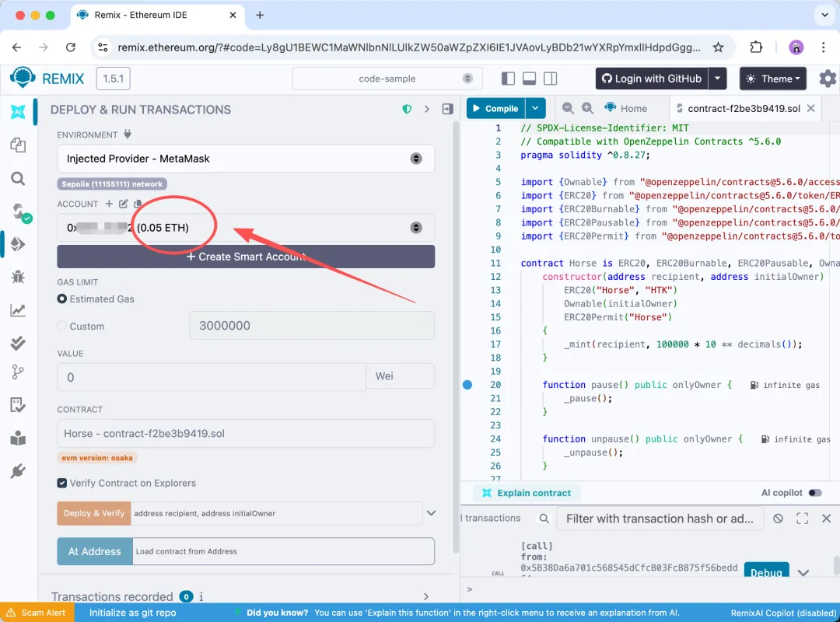Select the Custom gas limit radio option
The image size is (840, 622).
tap(62, 326)
